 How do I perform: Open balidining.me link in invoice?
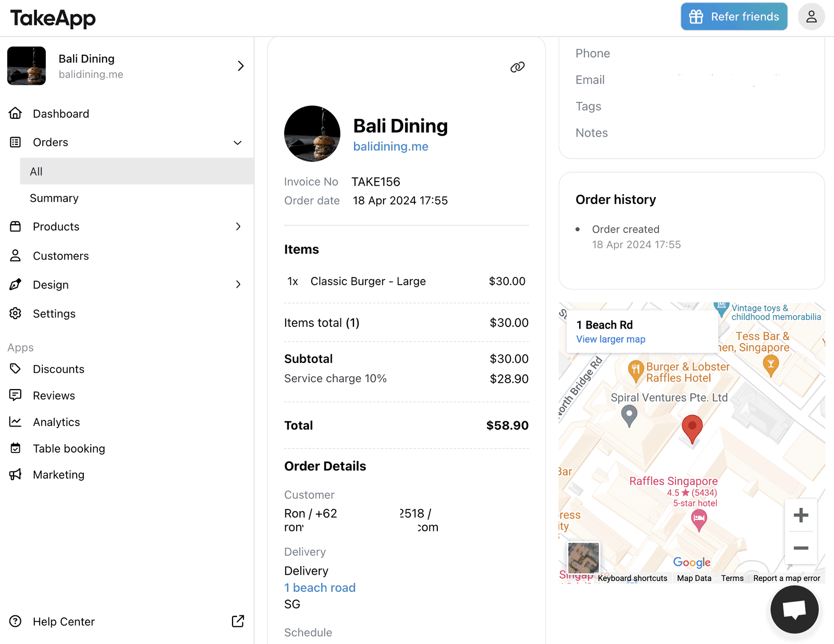tap(391, 147)
